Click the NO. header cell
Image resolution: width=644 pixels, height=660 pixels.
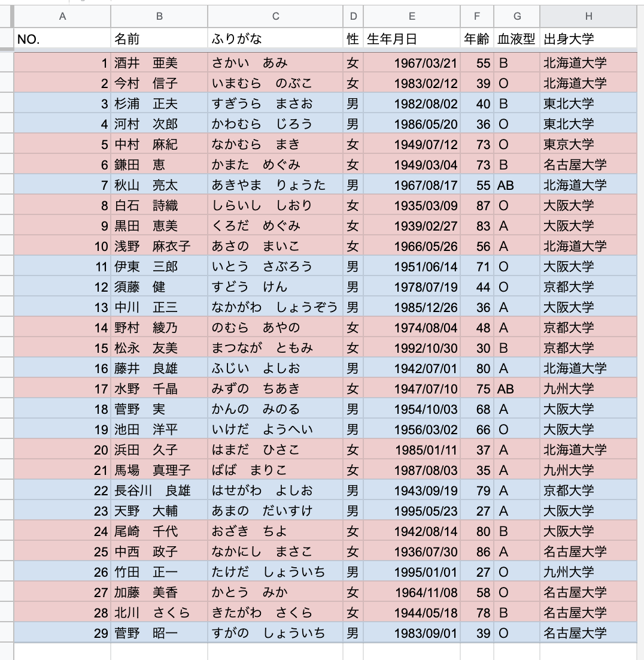coord(62,38)
